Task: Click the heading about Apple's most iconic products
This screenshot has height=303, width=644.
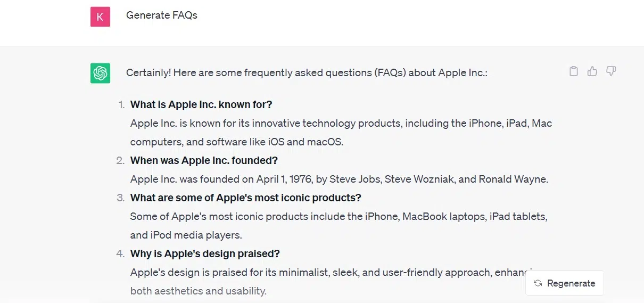Action: pos(245,198)
